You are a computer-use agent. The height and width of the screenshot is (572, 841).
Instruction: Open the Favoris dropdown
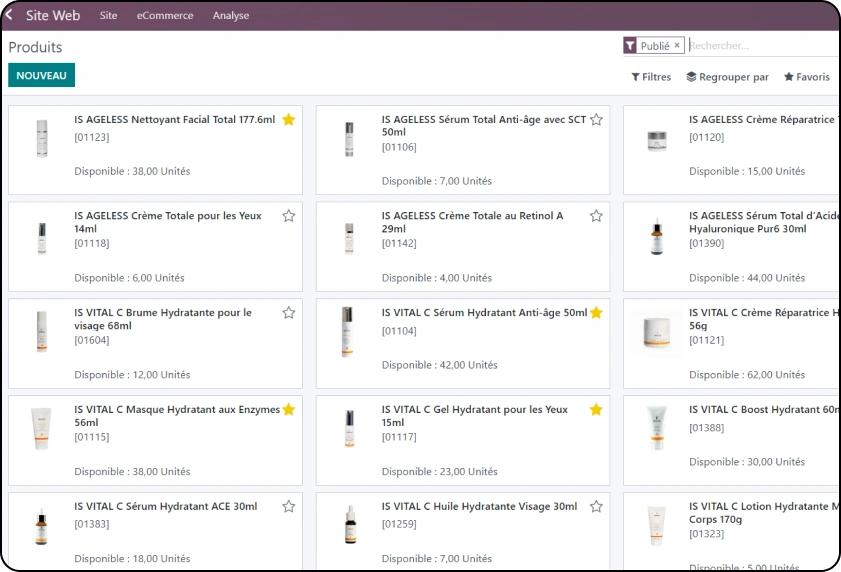pyautogui.click(x=807, y=77)
